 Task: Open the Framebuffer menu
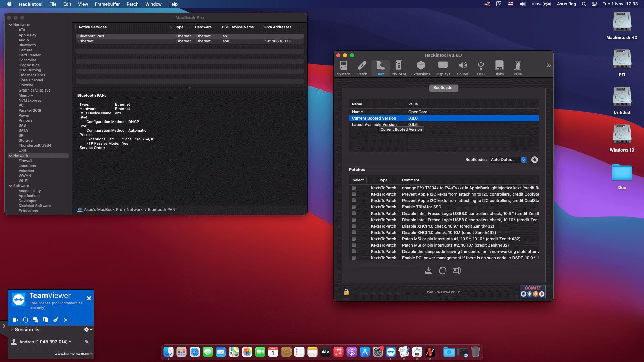coord(107,4)
